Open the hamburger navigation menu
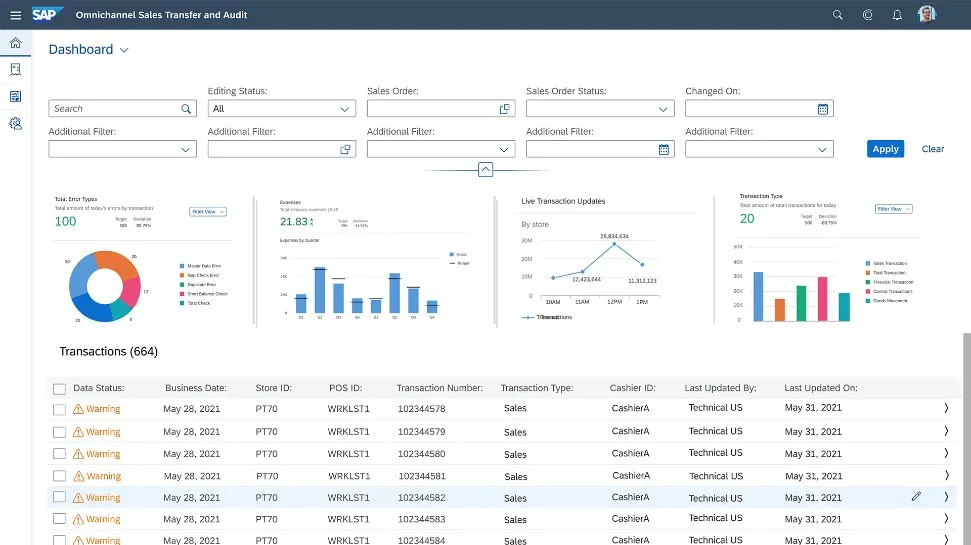The image size is (971, 545). click(15, 15)
